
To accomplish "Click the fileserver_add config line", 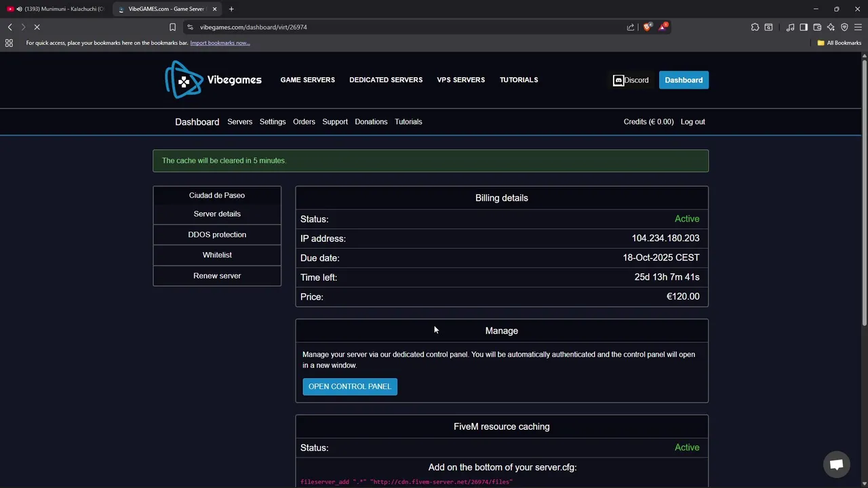I will point(407,482).
